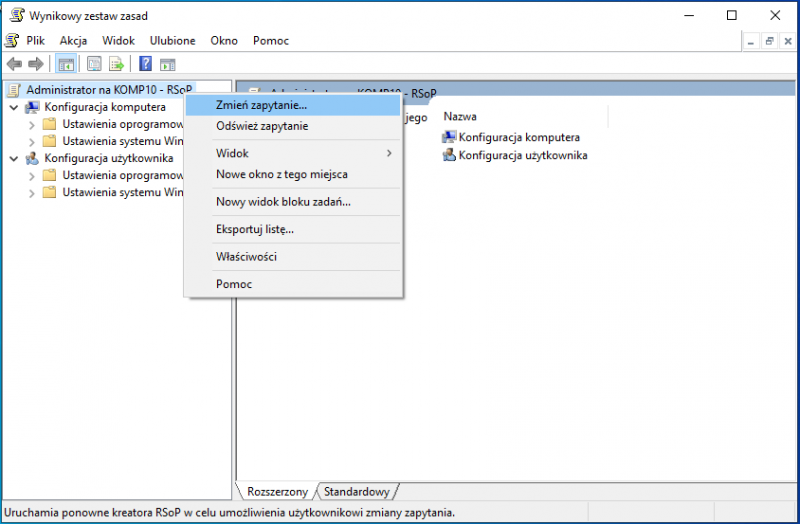Open Help via the blue question mark icon
Image resolution: width=800 pixels, height=524 pixels.
pyautogui.click(x=145, y=64)
